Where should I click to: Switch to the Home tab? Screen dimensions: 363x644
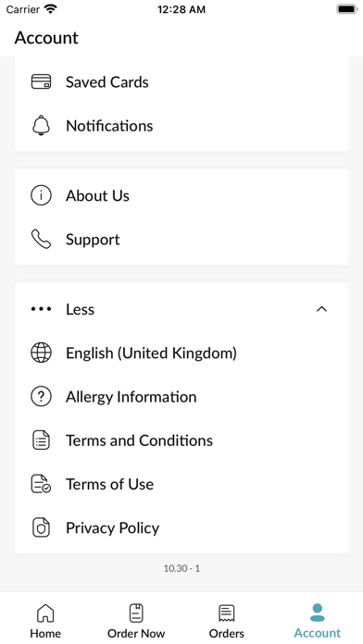[x=45, y=621]
